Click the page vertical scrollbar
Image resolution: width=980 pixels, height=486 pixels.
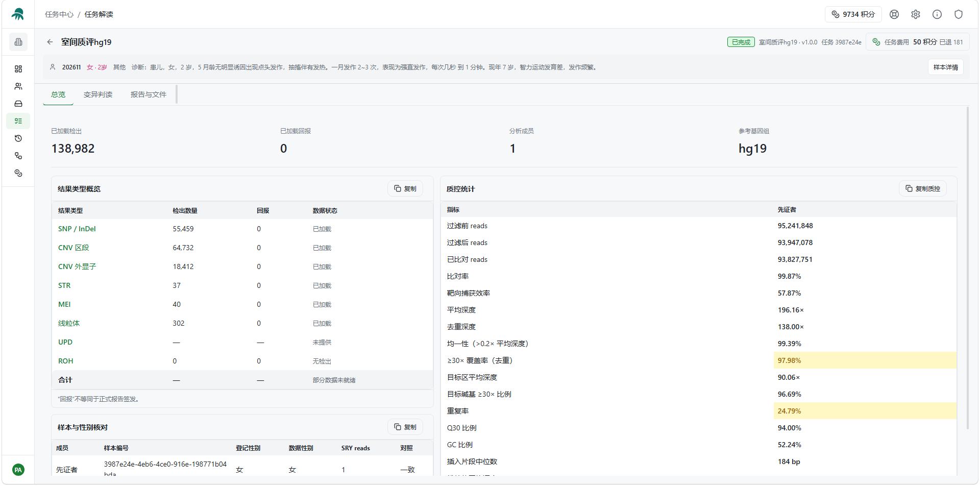coord(967,268)
